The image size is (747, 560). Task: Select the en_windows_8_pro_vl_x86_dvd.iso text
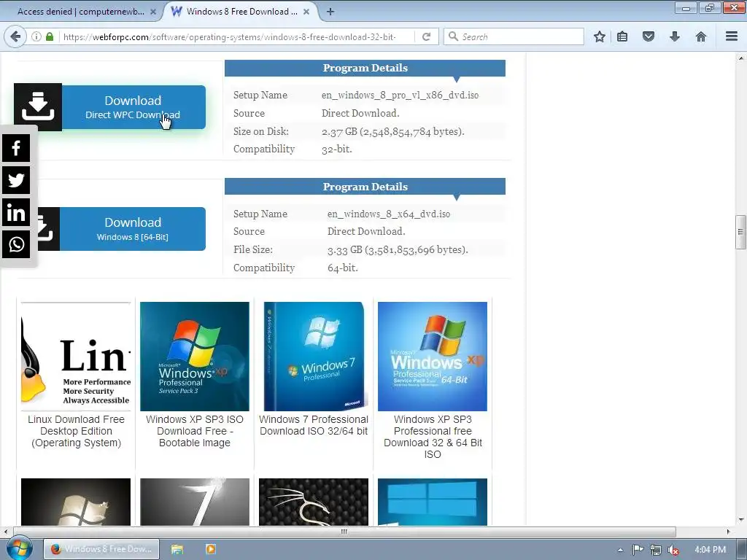400,96
